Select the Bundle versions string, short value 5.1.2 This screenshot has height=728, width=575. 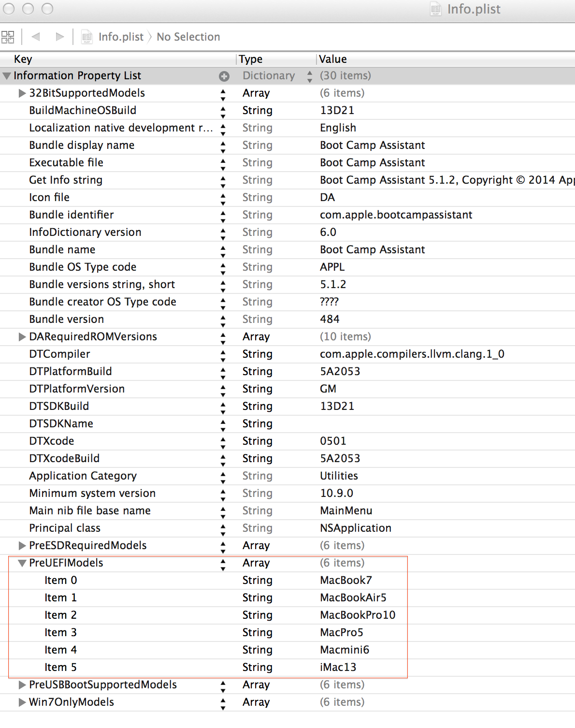coord(333,285)
